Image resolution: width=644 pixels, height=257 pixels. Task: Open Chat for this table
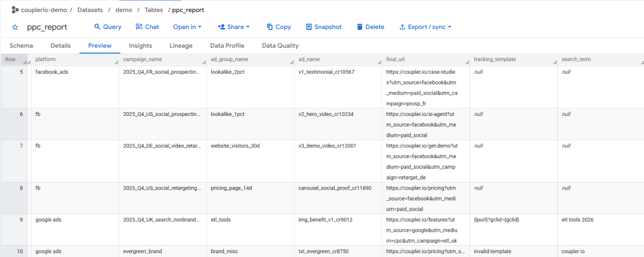(147, 26)
